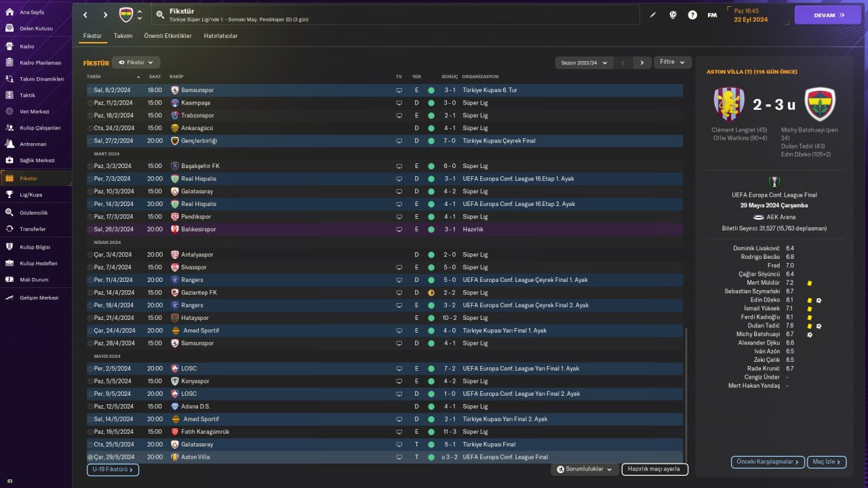This screenshot has width=868, height=488.
Task: Click the Başakşehir FK team badge
Action: [x=175, y=166]
